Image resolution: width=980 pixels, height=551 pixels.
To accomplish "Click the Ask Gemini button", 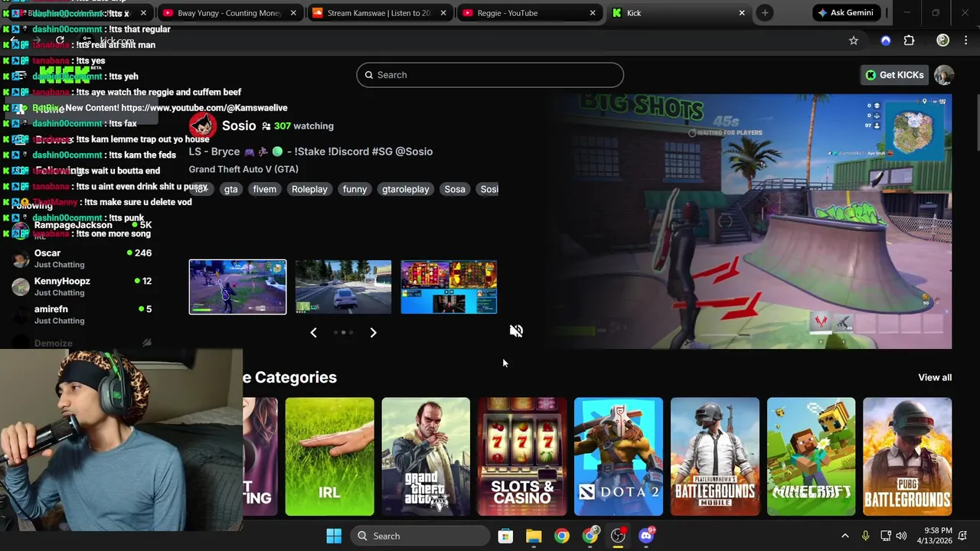I will coord(845,13).
